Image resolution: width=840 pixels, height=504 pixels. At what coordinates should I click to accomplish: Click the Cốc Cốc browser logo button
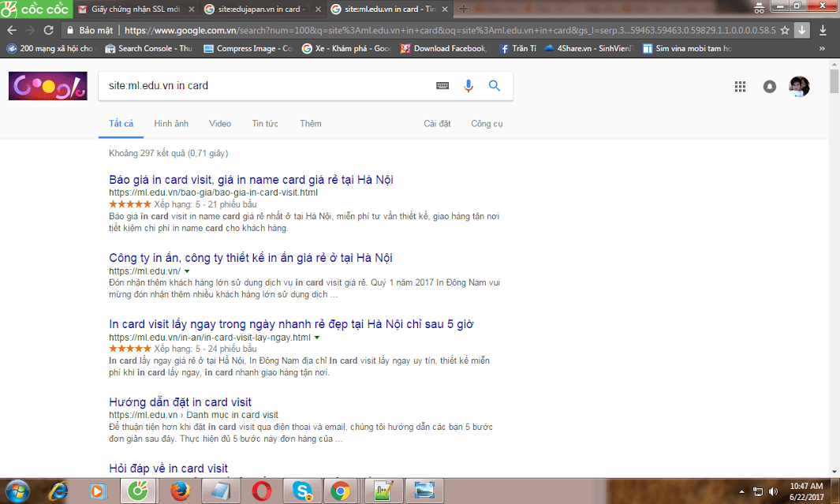[x=35, y=9]
